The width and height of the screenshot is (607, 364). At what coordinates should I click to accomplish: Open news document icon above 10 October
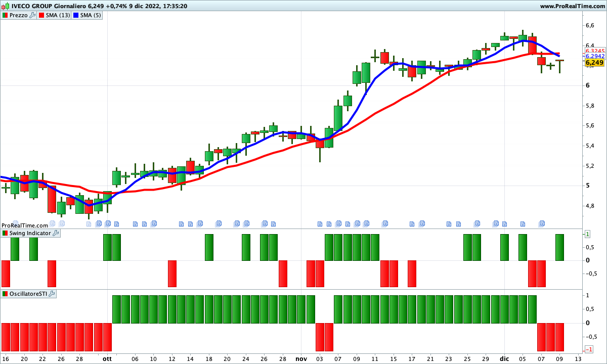[154, 223]
